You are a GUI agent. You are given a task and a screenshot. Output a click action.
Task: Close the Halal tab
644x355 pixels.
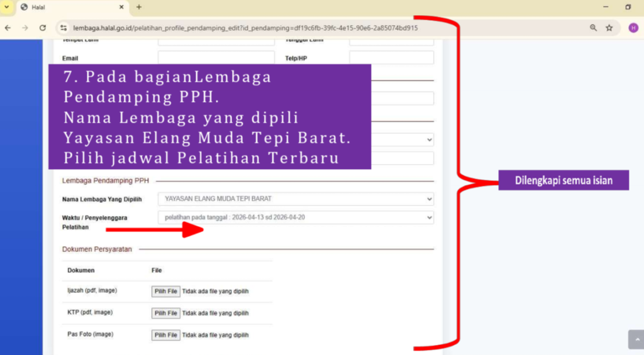click(x=121, y=7)
